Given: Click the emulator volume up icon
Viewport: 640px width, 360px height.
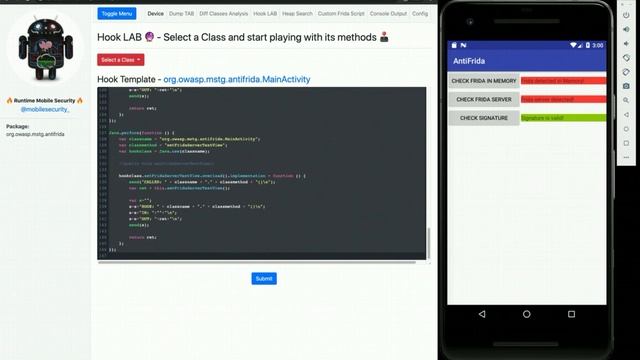Looking at the screenshot, I should pyautogui.click(x=626, y=29).
